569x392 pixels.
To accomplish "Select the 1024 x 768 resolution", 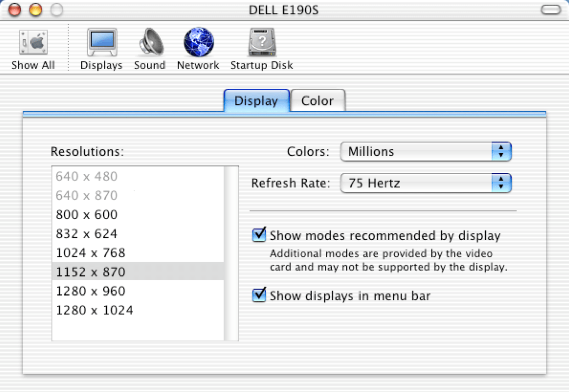I will click(138, 253).
